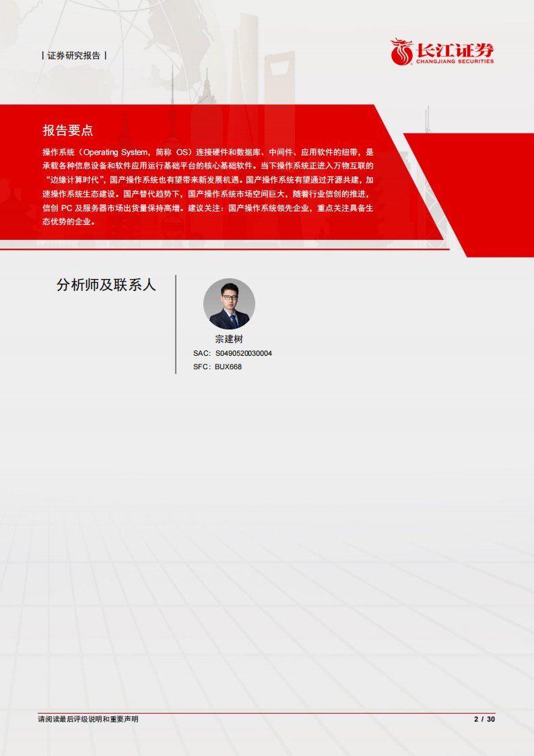This screenshot has height=756, width=534.
Task: Click the SAC label before the license number
Action: point(201,353)
